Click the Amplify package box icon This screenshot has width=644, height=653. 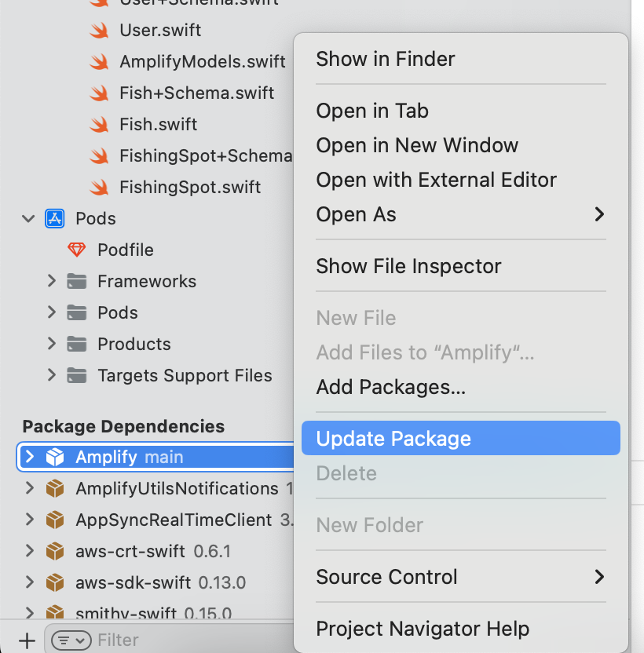(x=55, y=458)
